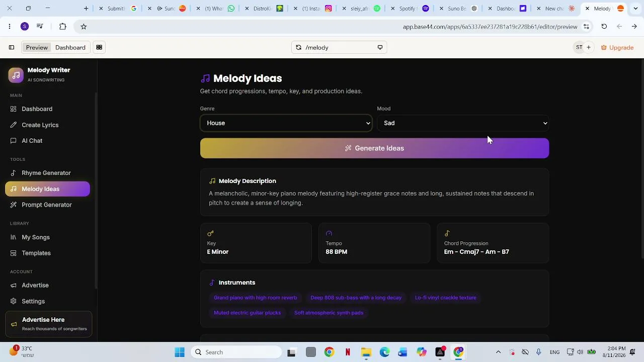The height and width of the screenshot is (362, 644).
Task: Show hidden icons chevron in system tray
Action: pyautogui.click(x=499, y=352)
